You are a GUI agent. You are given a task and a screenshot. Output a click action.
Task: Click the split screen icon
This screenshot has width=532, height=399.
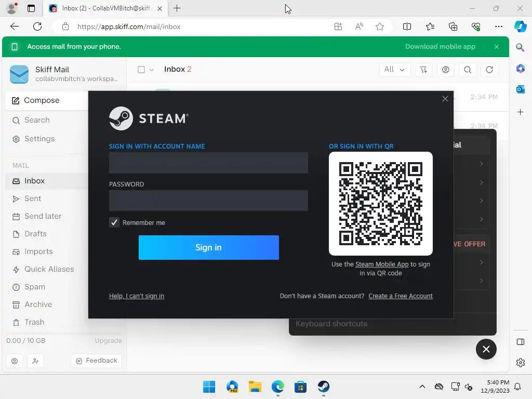[407, 26]
